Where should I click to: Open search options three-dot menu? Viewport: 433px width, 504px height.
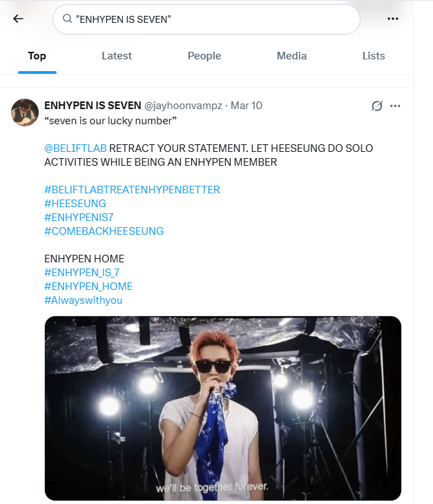[x=393, y=19]
